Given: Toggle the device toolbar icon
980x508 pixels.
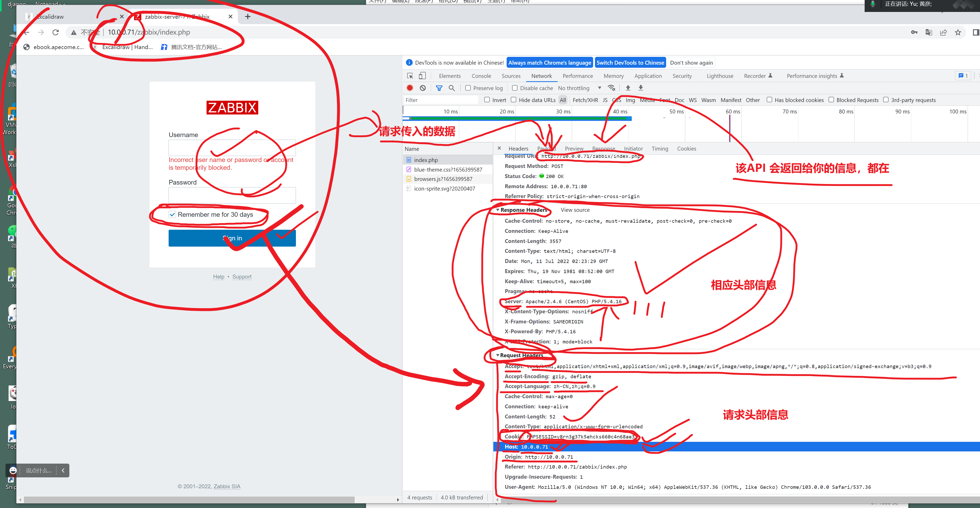Looking at the screenshot, I should pos(422,76).
